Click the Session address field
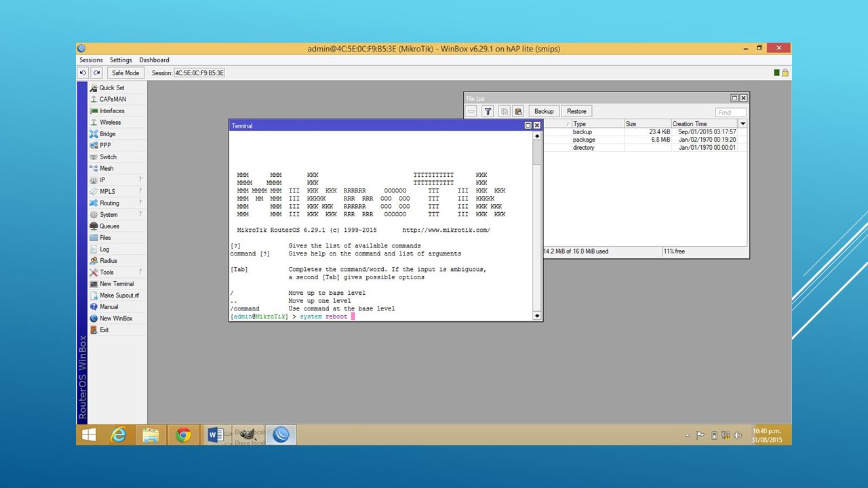This screenshot has height=488, width=868. pyautogui.click(x=199, y=73)
